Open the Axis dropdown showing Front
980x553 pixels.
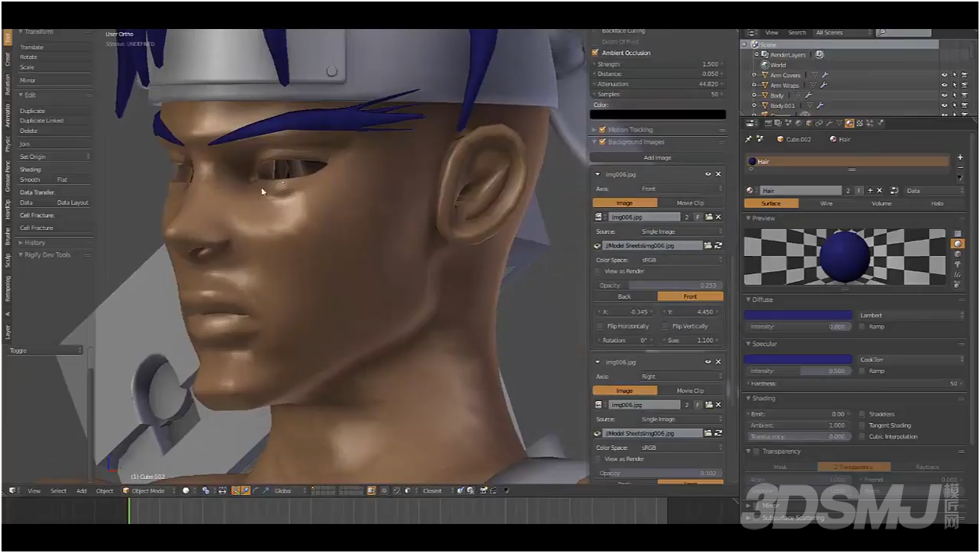tap(682, 189)
